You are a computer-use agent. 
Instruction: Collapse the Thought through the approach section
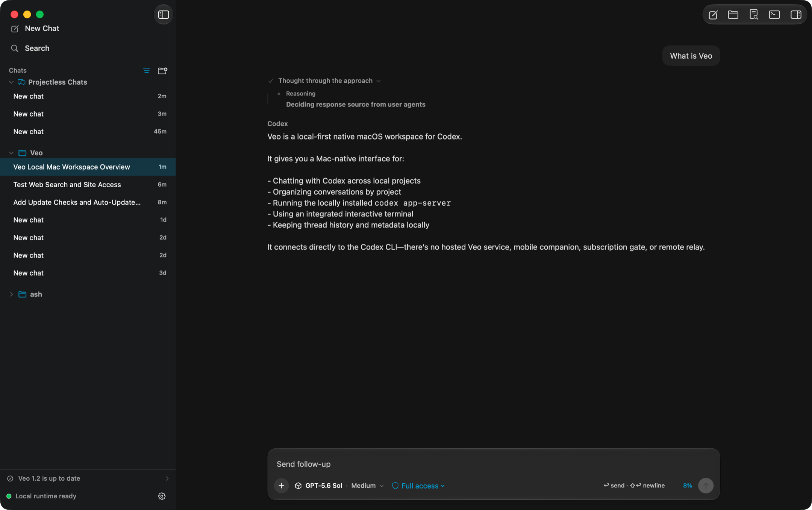(x=379, y=81)
